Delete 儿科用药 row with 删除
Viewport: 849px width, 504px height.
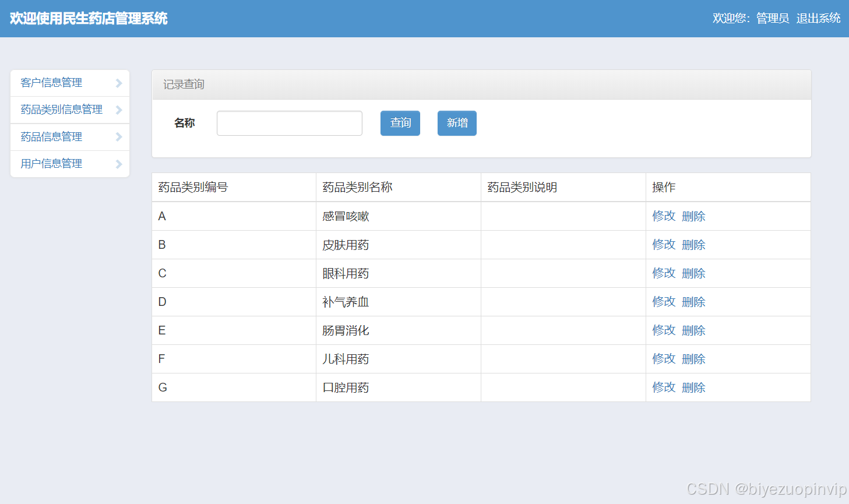click(x=693, y=359)
